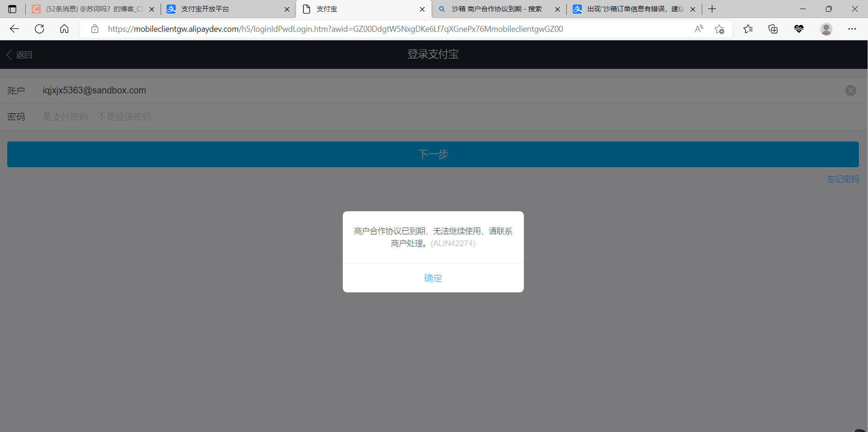Open the 忘记密码 link

tap(843, 179)
